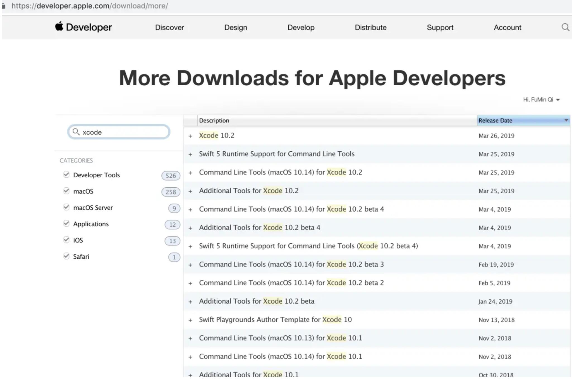Expand Command Line Tools for Xcode 10.2 row
572x392 pixels.
190,173
